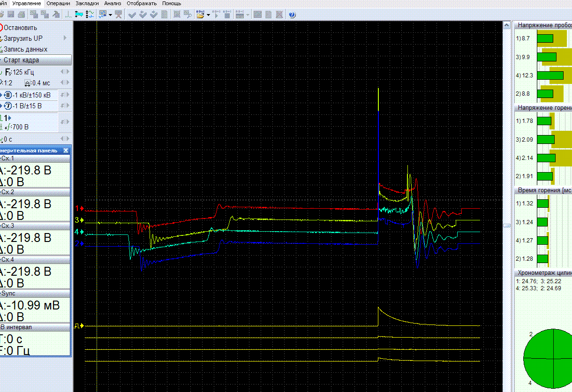The image size is (572, 392).
Task: Select the blue channel 2 trace marker
Action: pos(79,243)
